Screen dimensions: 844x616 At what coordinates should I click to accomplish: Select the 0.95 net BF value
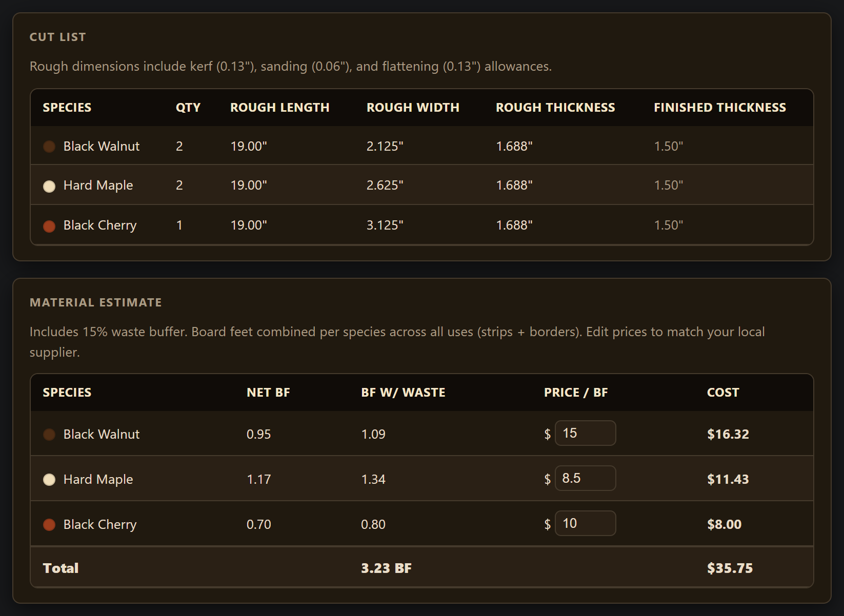(x=258, y=434)
